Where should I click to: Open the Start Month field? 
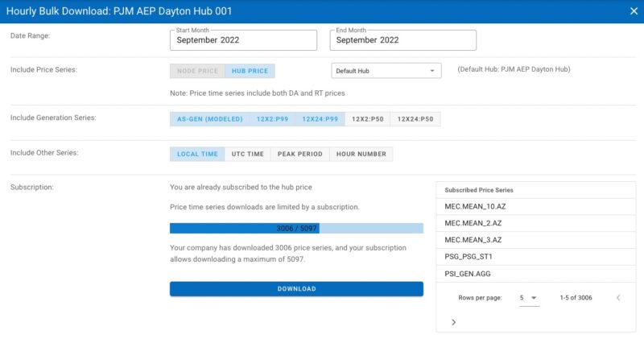coord(243,39)
